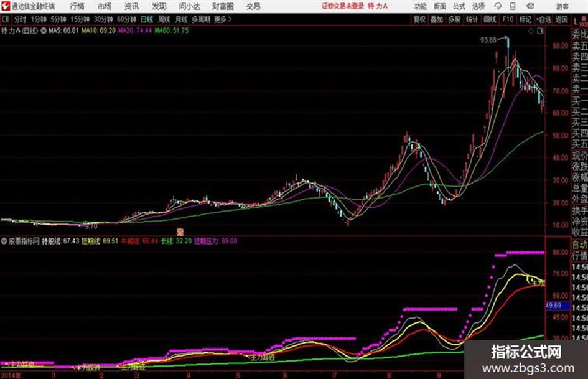Click the 画线 draw line button
Image resolution: width=588 pixels, height=379 pixels.
pos(490,19)
